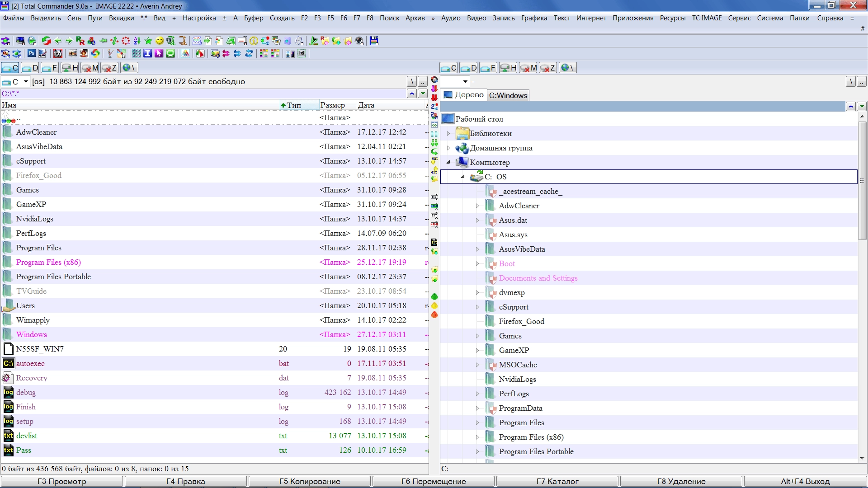
Task: Click the yellow drop icon on middle bar
Action: point(434,305)
